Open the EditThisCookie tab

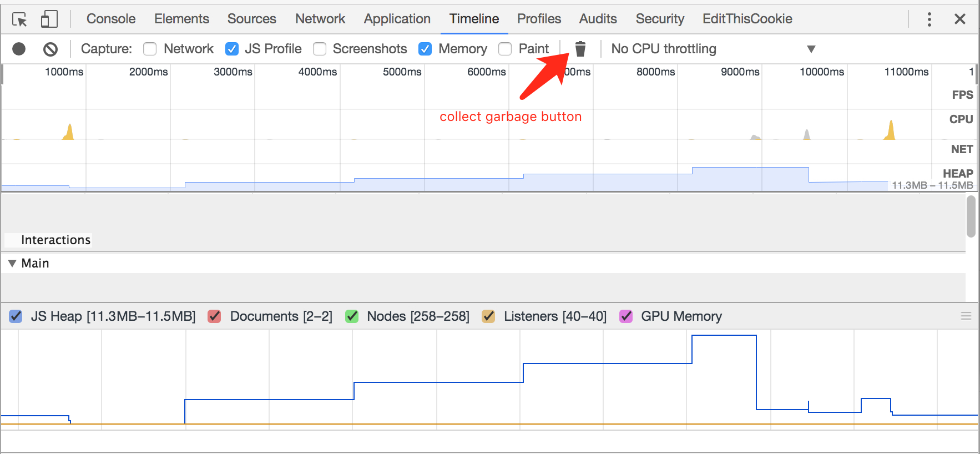[747, 19]
